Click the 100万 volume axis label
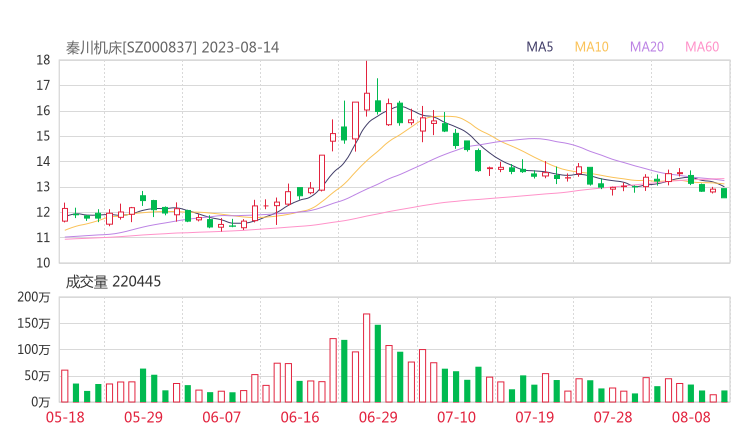 pos(34,350)
